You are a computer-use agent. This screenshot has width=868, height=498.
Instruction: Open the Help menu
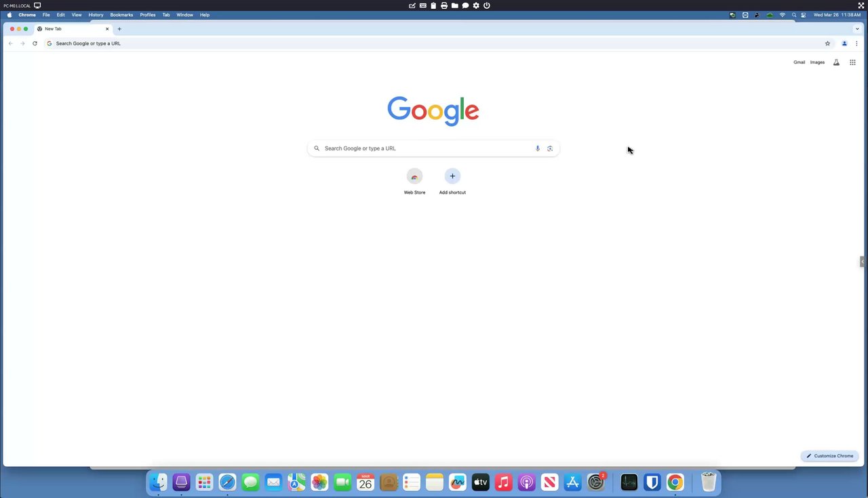tap(205, 15)
